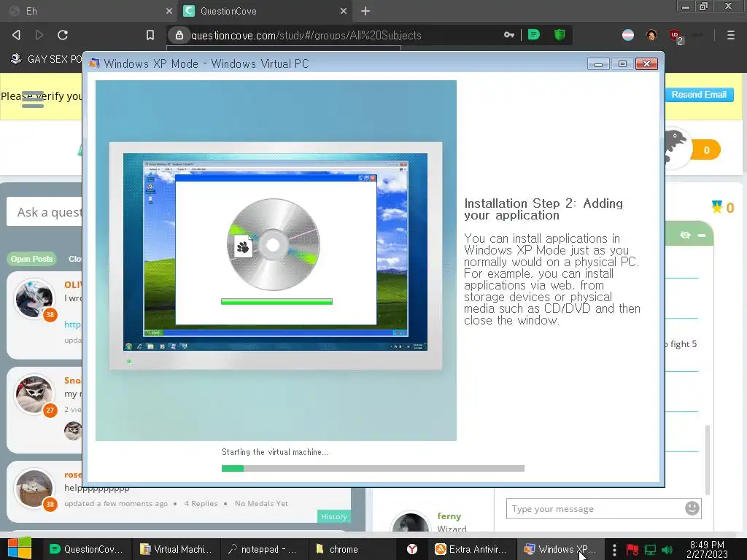Open the emoji picker in chat
747x560 pixels.
pyautogui.click(x=692, y=508)
